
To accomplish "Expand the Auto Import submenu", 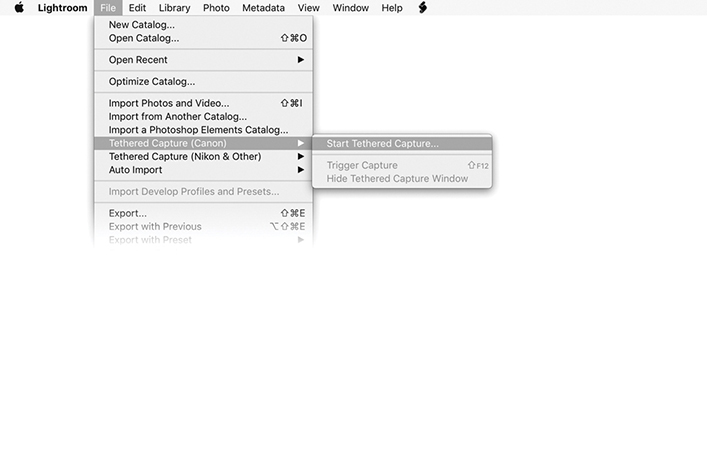I will [203, 170].
